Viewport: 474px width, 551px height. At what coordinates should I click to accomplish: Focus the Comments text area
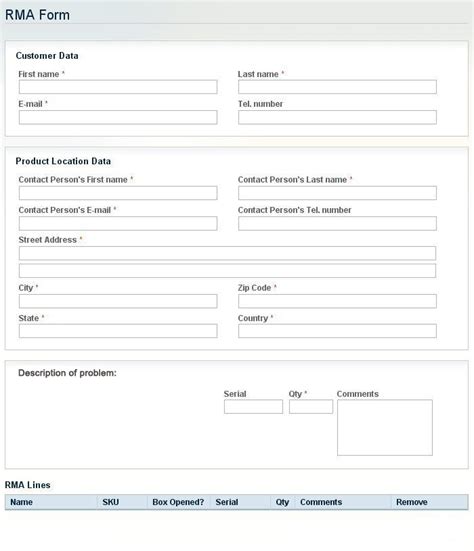385,428
